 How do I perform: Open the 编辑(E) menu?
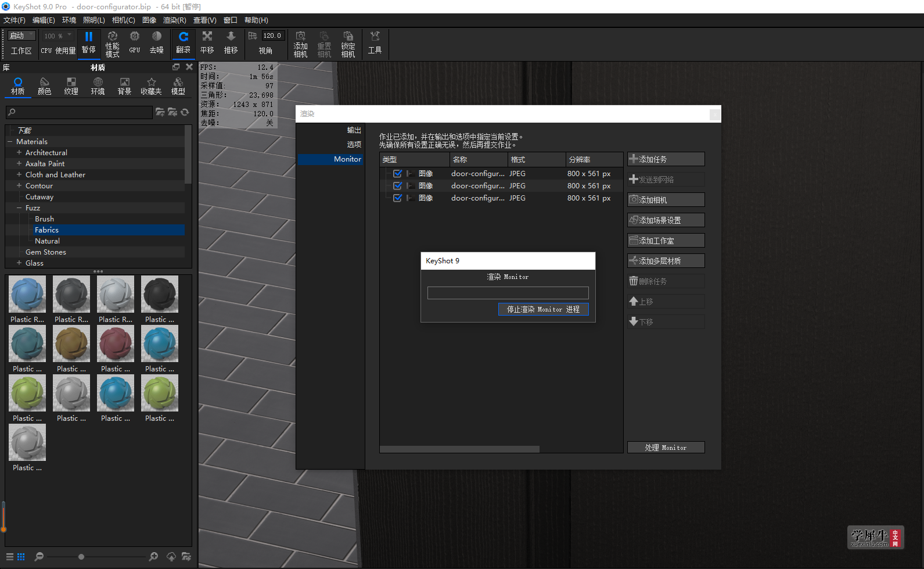(x=44, y=20)
